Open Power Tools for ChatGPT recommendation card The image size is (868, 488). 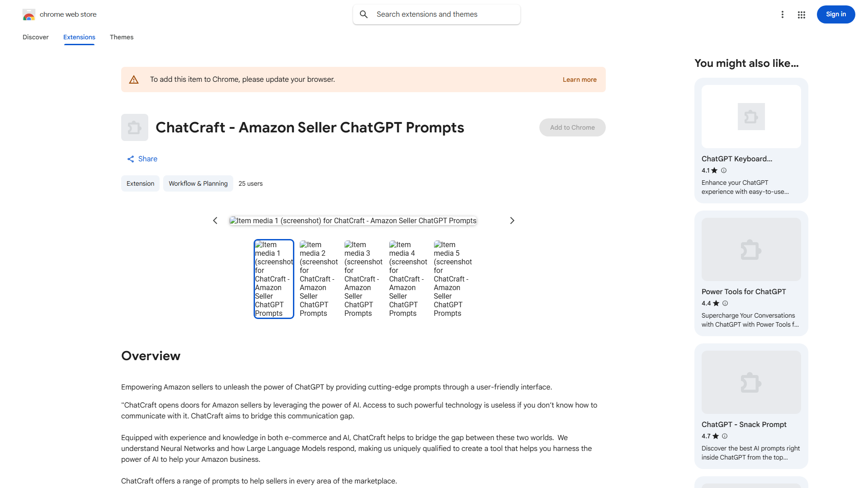(751, 273)
